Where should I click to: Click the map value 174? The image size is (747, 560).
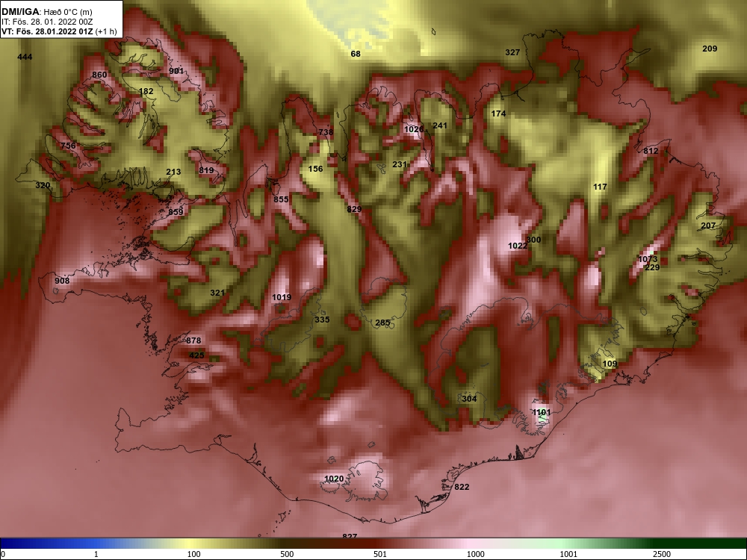[498, 113]
